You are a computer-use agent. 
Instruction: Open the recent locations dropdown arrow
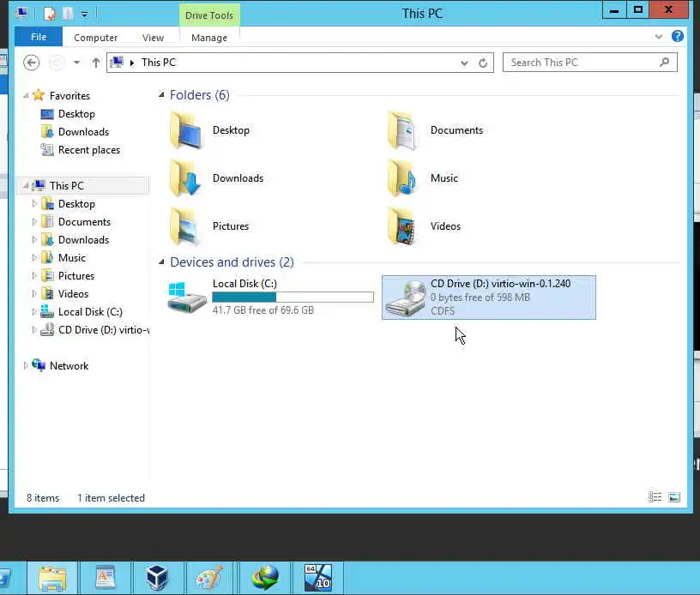pos(77,63)
